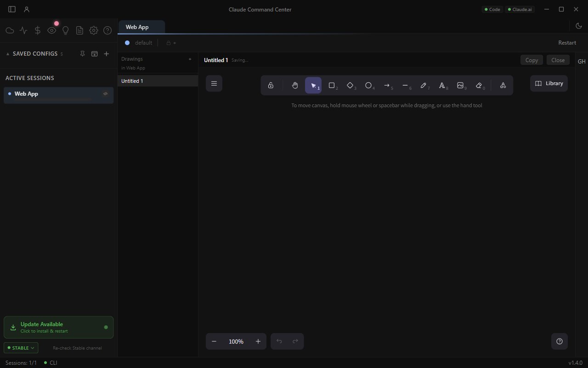This screenshot has height=368, width=588.
Task: Select the Eraser tool
Action: [x=479, y=85]
